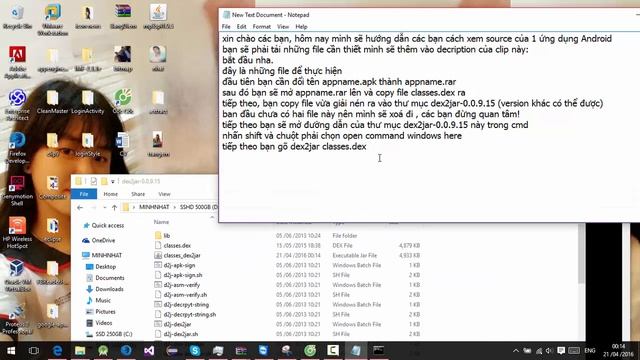This screenshot has width=640, height=360.
Task: Open Notepad Format menu
Action: tap(262, 27)
